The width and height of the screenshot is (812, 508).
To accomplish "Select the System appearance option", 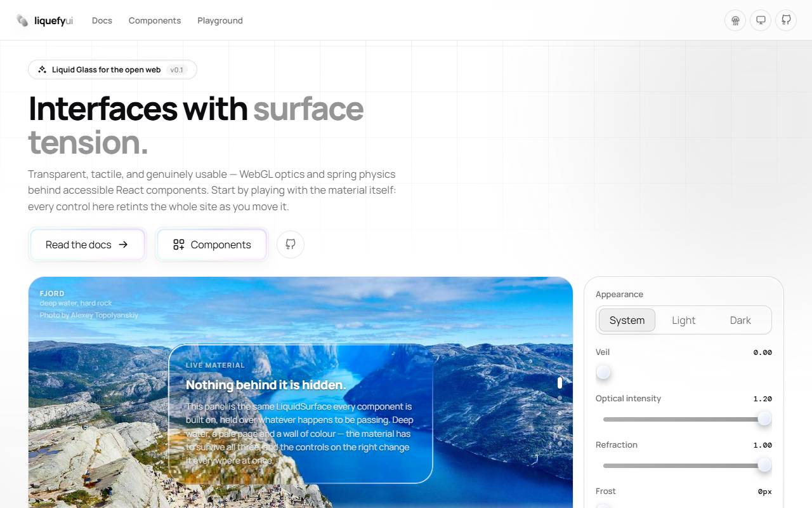I will tap(627, 320).
